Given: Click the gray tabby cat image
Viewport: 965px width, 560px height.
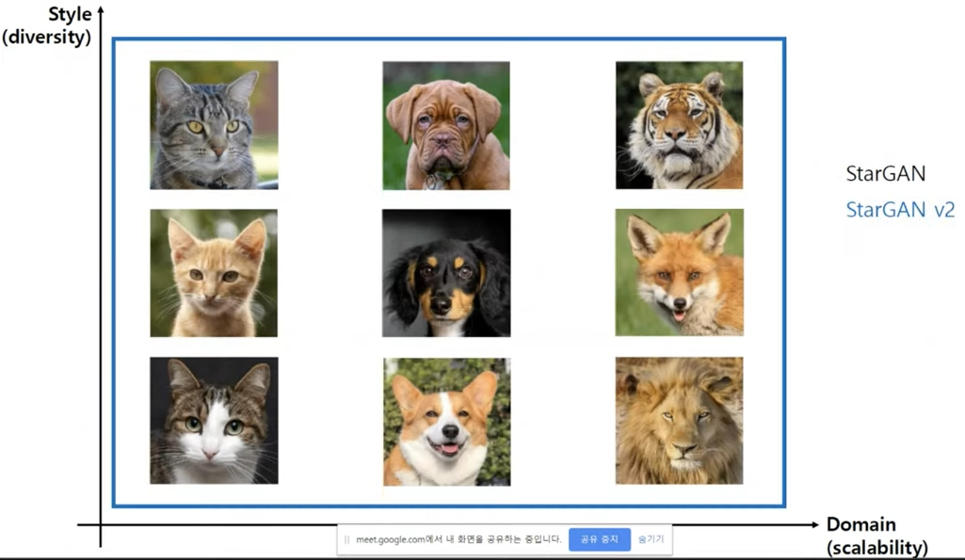Looking at the screenshot, I should (214, 125).
